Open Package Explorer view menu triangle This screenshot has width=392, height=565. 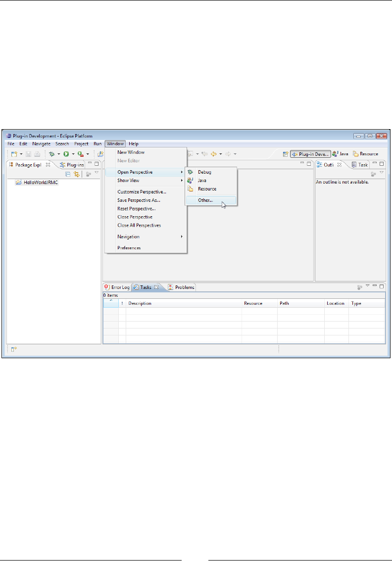point(97,173)
